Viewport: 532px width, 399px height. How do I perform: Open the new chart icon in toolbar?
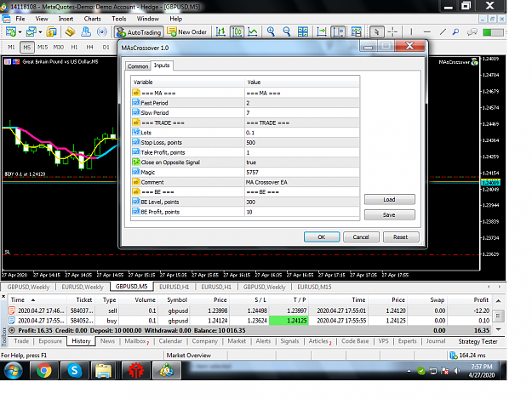(x=11, y=31)
